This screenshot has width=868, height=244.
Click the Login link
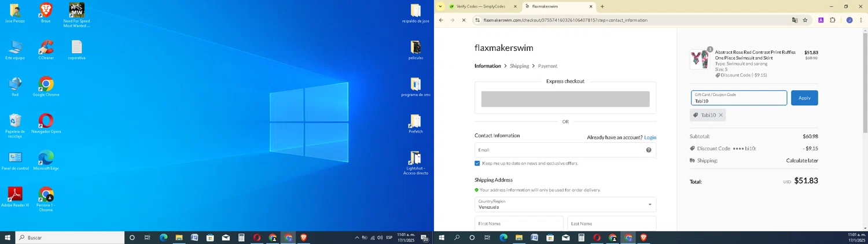[650, 138]
